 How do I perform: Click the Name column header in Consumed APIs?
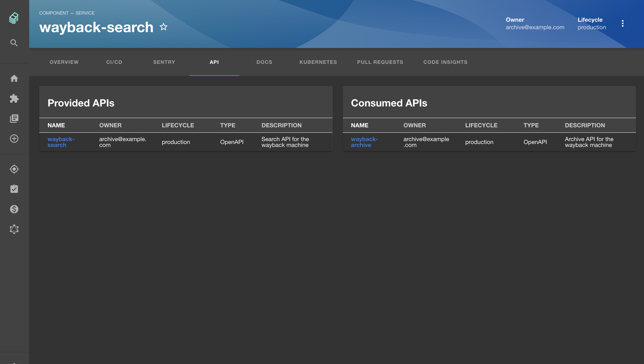point(360,125)
